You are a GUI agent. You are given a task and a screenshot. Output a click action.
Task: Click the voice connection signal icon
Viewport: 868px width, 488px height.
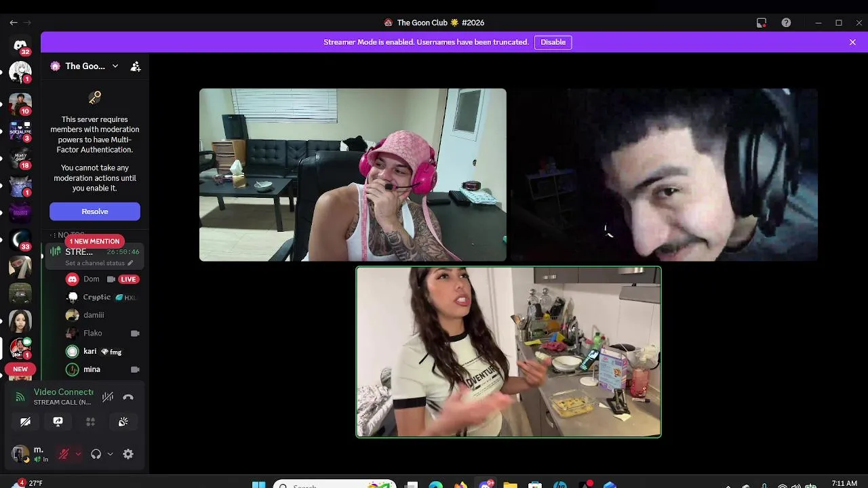point(20,397)
